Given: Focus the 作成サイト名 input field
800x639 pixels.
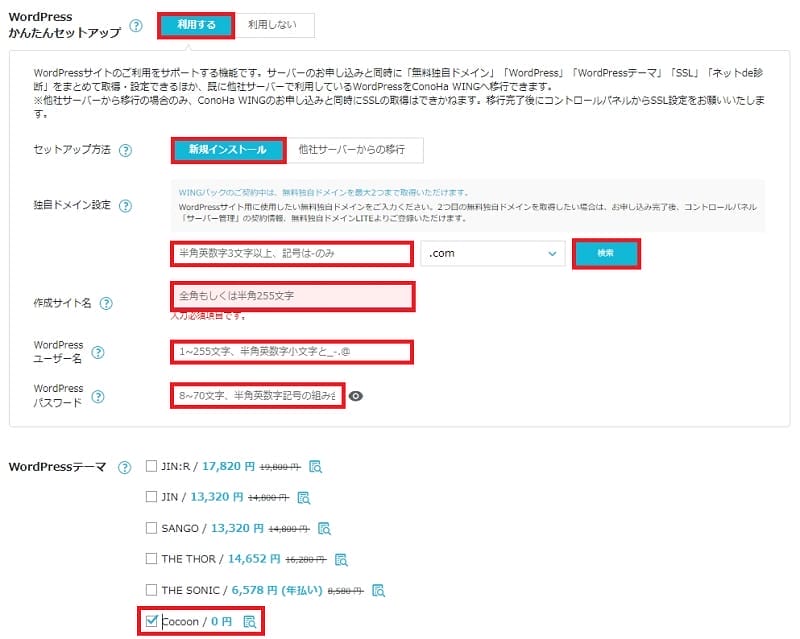Looking at the screenshot, I should click(290, 297).
